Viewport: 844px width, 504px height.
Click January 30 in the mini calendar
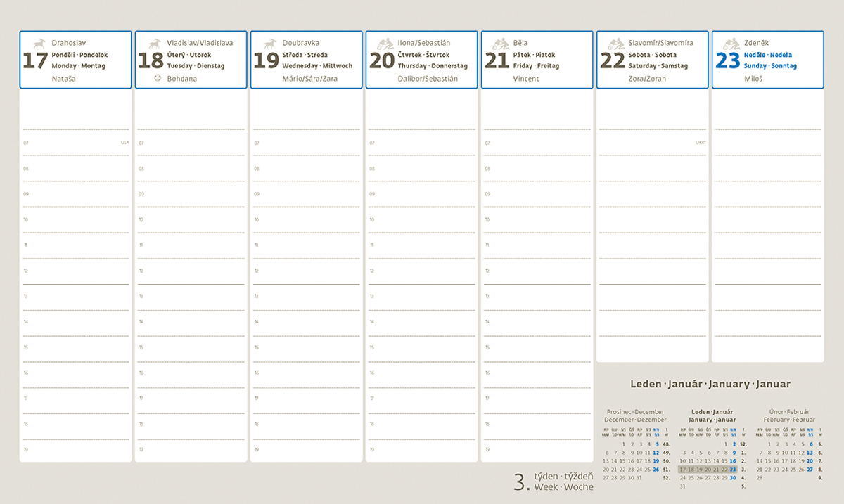tap(733, 478)
